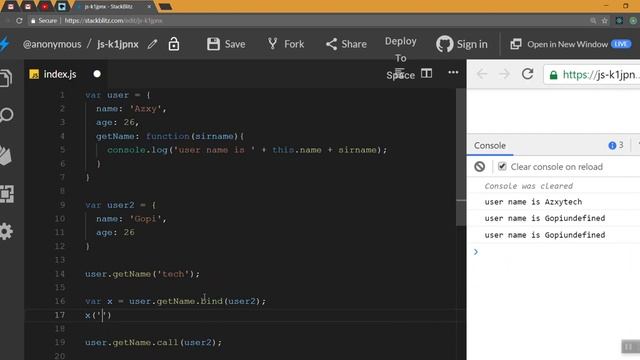Click the preview URL field
Viewport: 640px width, 360px height.
click(592, 75)
